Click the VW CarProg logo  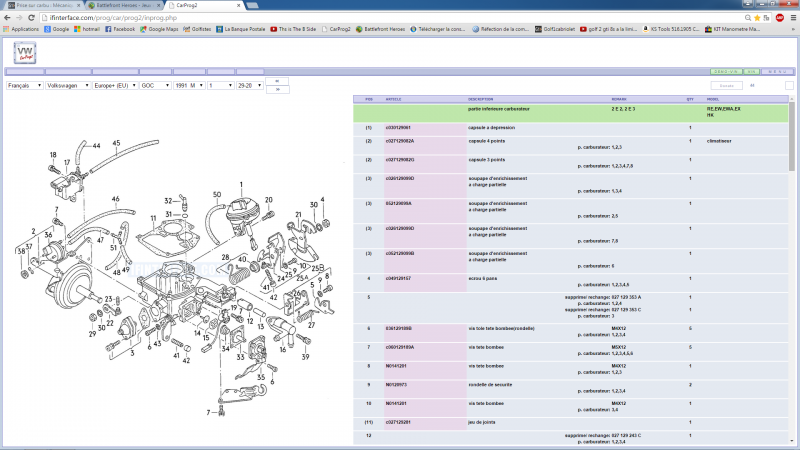24,53
